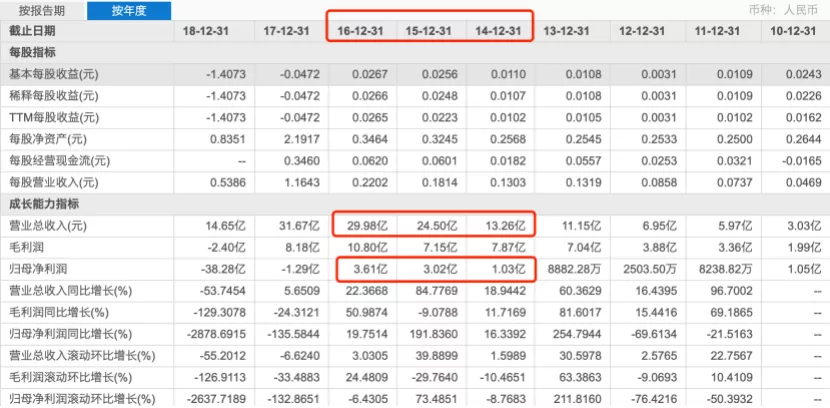Click the 2503.50万 net profit value
This screenshot has height=408, width=830.
pyautogui.click(x=651, y=269)
